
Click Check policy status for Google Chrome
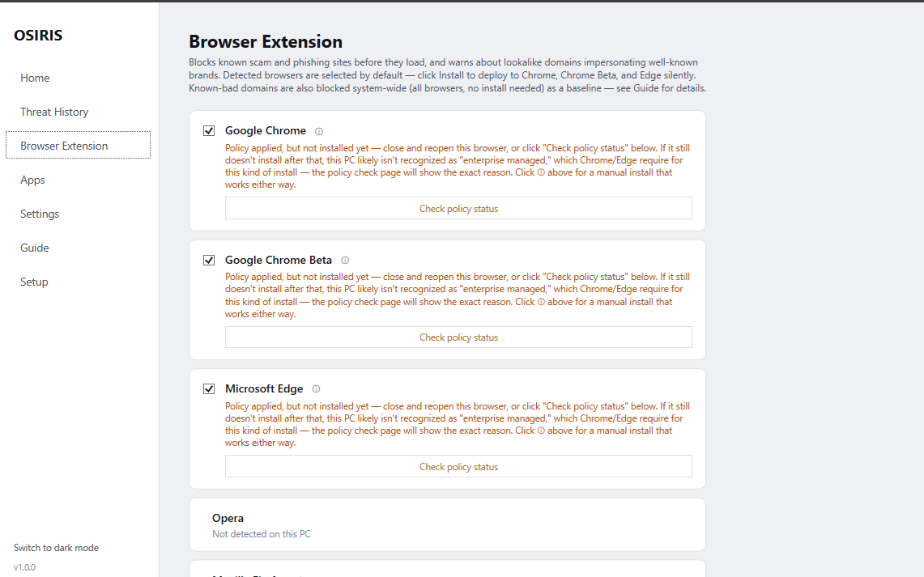point(458,209)
